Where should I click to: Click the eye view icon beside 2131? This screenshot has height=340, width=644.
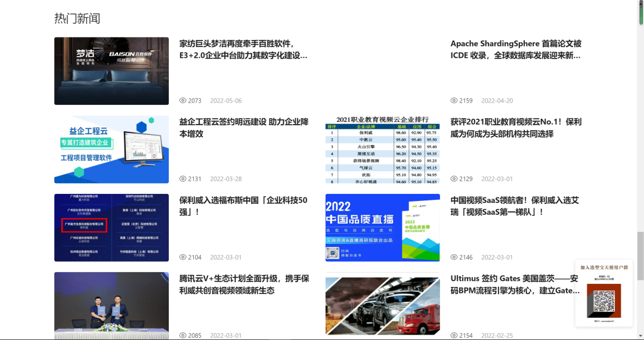pyautogui.click(x=183, y=179)
